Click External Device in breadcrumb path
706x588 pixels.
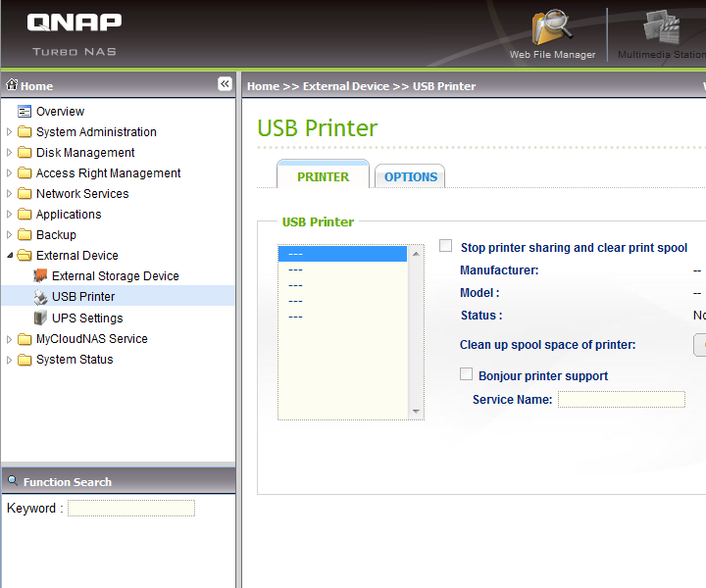345,86
